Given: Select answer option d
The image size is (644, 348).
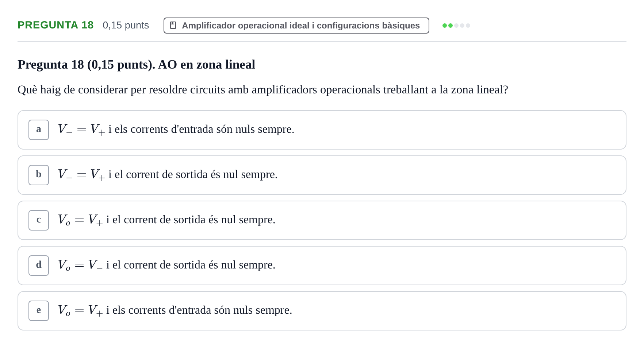Looking at the screenshot, I should (x=322, y=266).
